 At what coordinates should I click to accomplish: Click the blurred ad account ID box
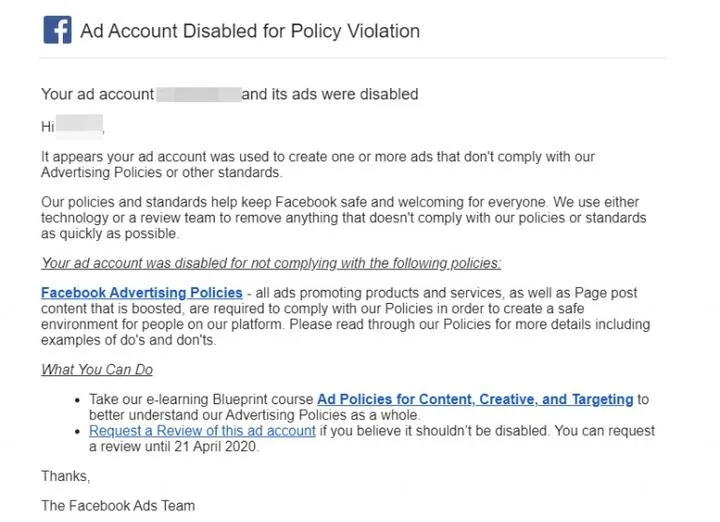(x=198, y=94)
